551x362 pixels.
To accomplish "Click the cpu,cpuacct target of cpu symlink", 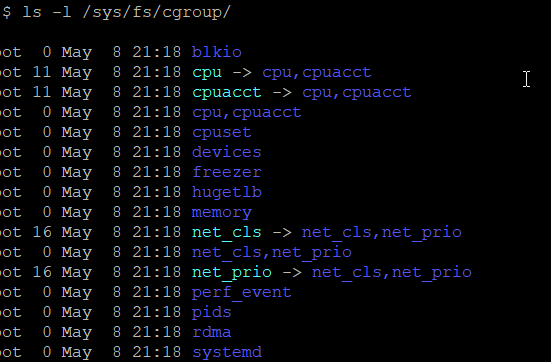I will click(317, 73).
